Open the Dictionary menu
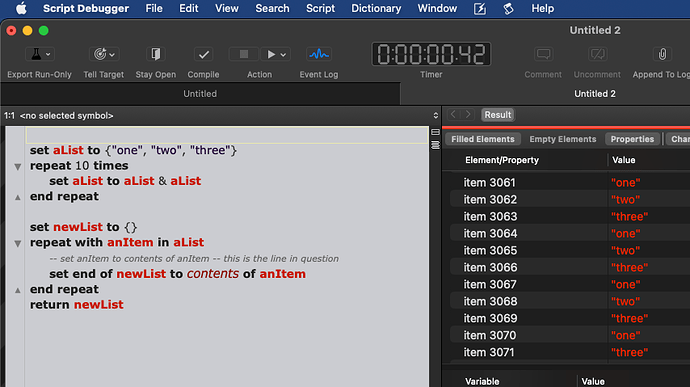This screenshot has width=690, height=387. pos(376,8)
